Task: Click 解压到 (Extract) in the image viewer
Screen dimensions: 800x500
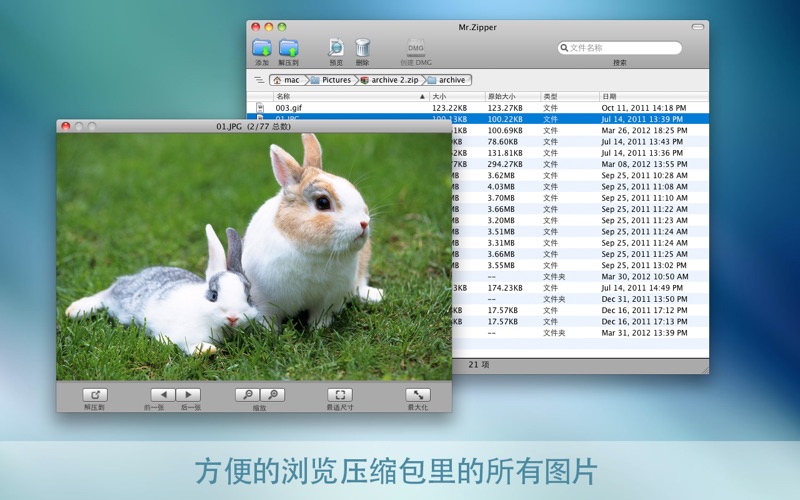Action: (95, 395)
